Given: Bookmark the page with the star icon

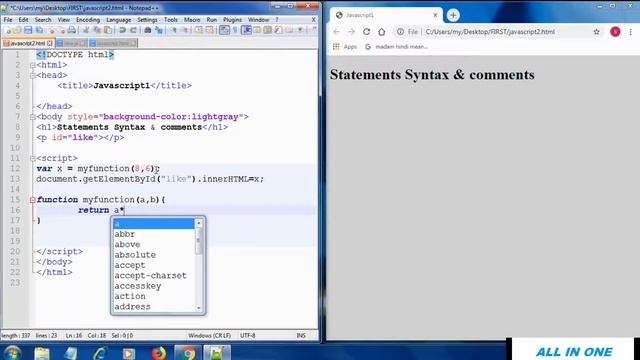Looking at the screenshot, I should tap(596, 32).
